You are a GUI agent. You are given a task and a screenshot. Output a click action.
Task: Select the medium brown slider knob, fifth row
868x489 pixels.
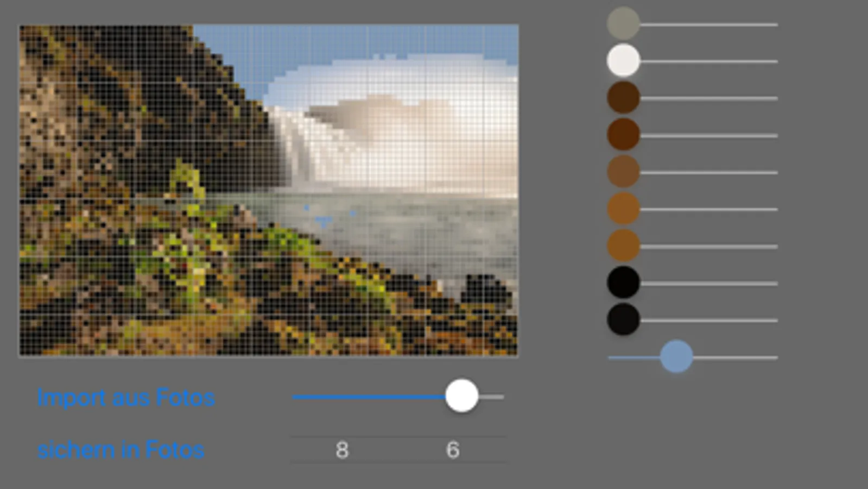[x=623, y=171]
